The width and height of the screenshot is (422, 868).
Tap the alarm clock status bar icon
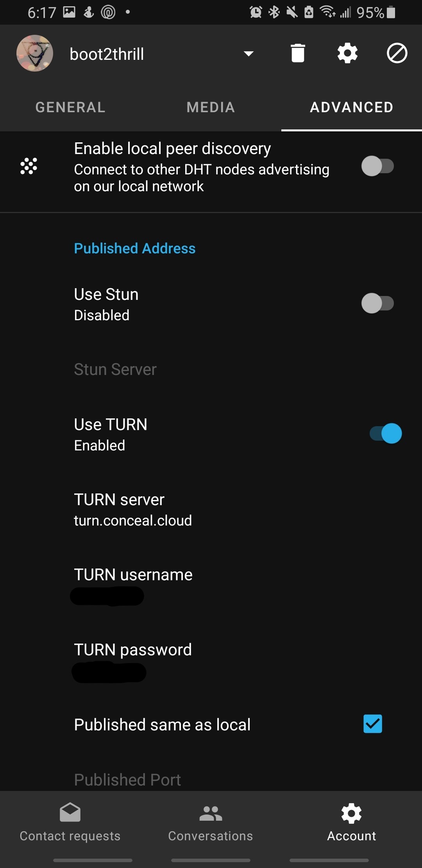pos(256,12)
